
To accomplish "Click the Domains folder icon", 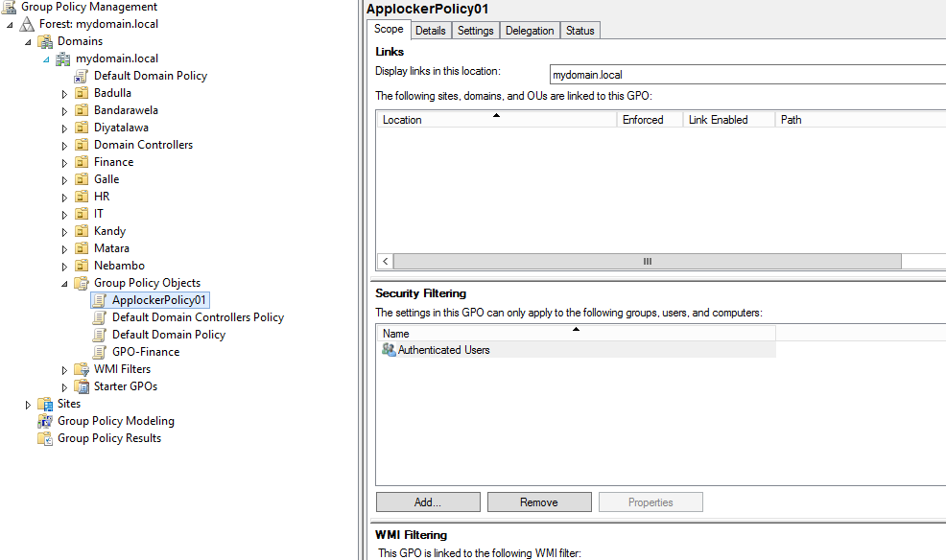I will point(45,41).
